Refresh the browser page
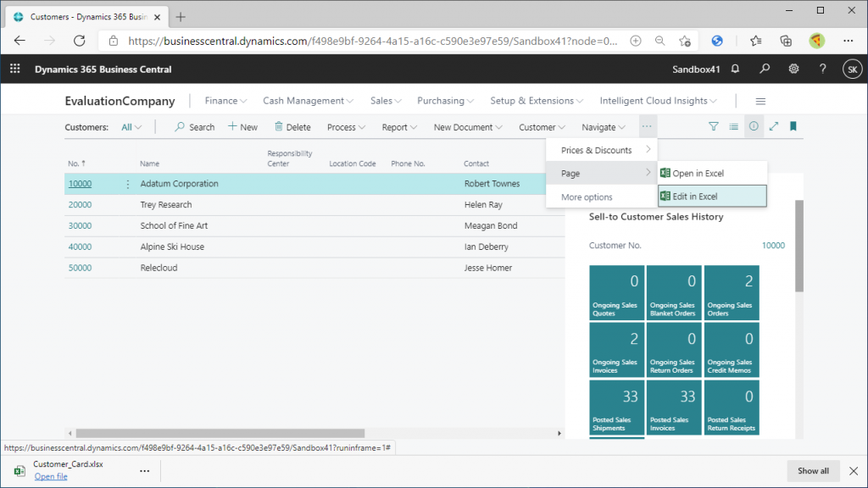 pyautogui.click(x=79, y=41)
